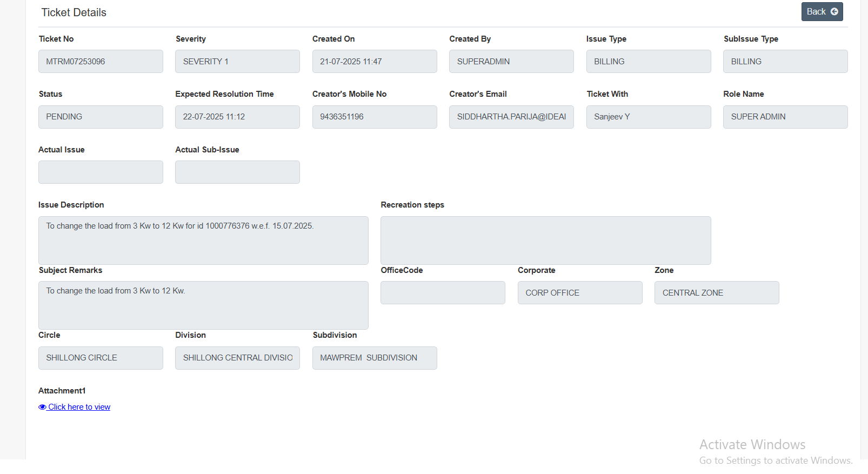Select the Zone field CENTRAL ZONE
The height and width of the screenshot is (474, 868).
717,293
